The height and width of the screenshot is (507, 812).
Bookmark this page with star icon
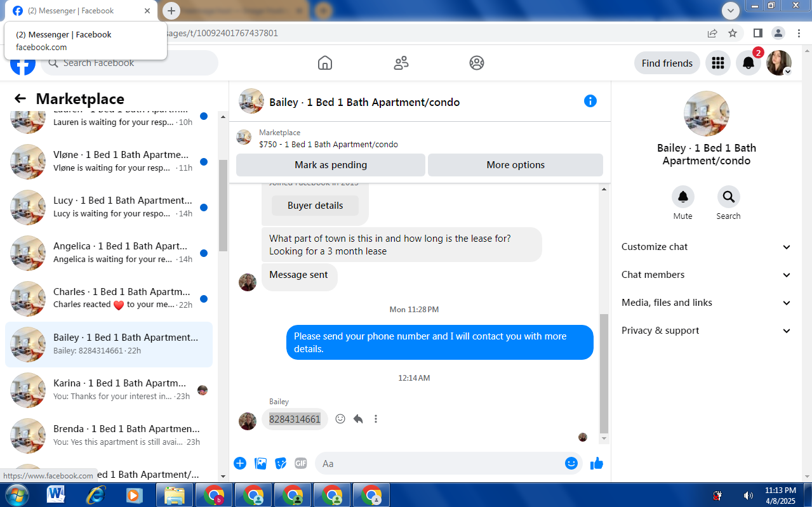coord(733,33)
